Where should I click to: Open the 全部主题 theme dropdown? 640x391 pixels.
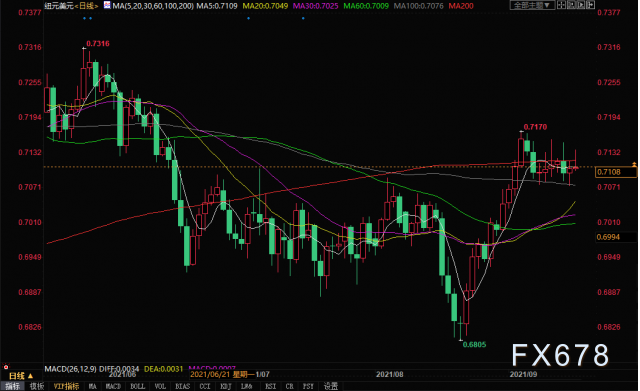tap(532, 5)
